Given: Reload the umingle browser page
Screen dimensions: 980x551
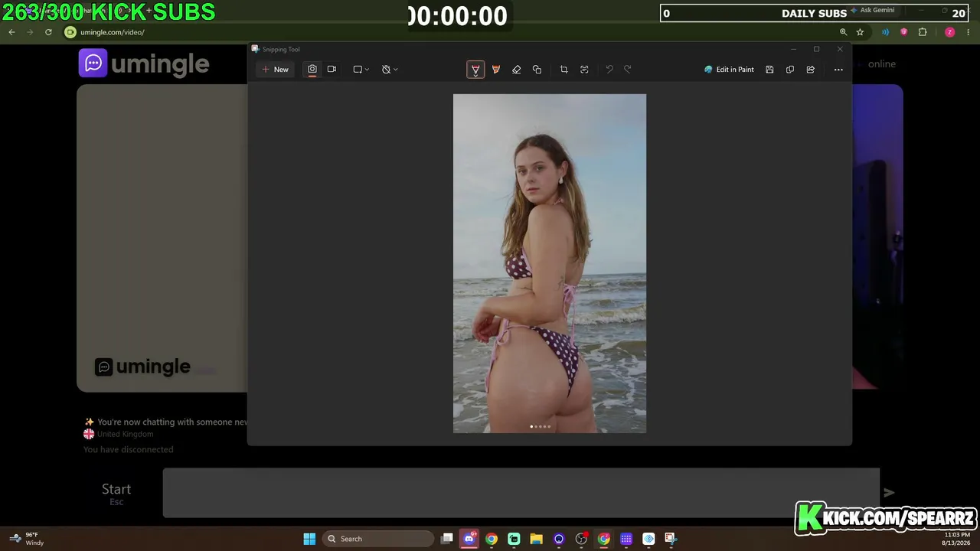Looking at the screenshot, I should (48, 32).
